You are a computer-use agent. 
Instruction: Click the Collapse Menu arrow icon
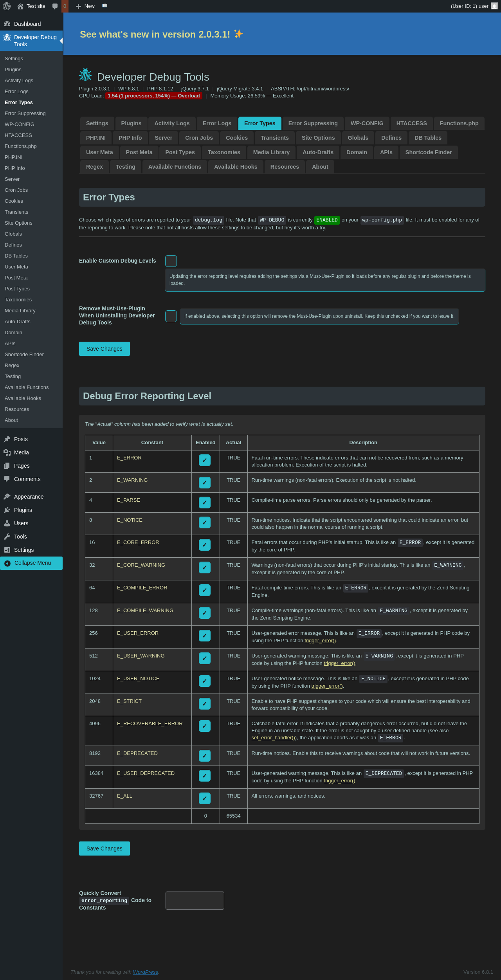click(7, 563)
